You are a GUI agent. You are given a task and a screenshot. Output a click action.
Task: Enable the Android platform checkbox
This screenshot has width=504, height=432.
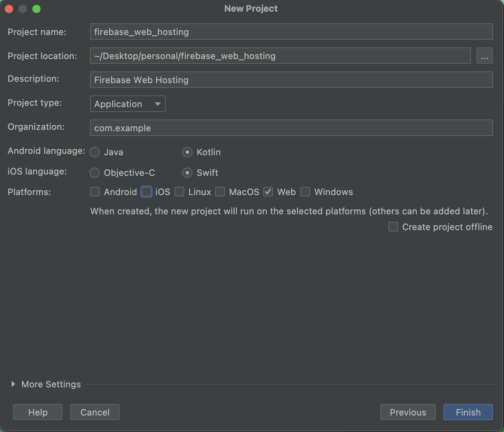click(95, 192)
